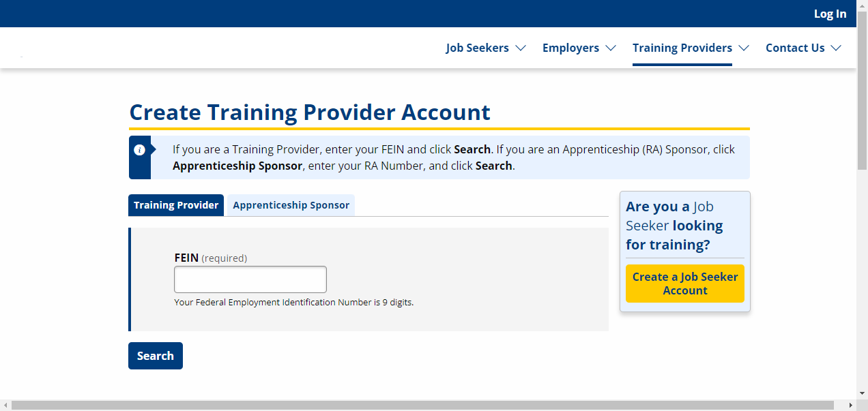Image resolution: width=868 pixels, height=411 pixels.
Task: Click the vertical scrollbar down arrow
Action: tap(862, 393)
